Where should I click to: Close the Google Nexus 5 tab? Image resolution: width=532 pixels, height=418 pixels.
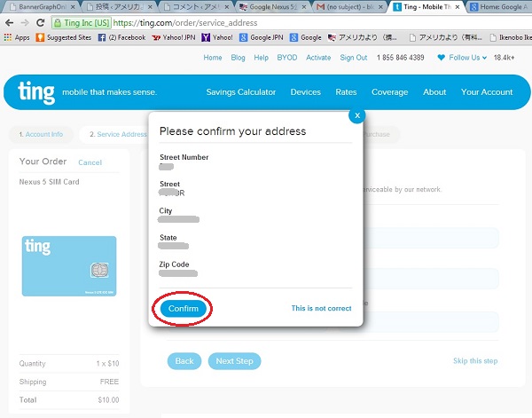coord(303,7)
